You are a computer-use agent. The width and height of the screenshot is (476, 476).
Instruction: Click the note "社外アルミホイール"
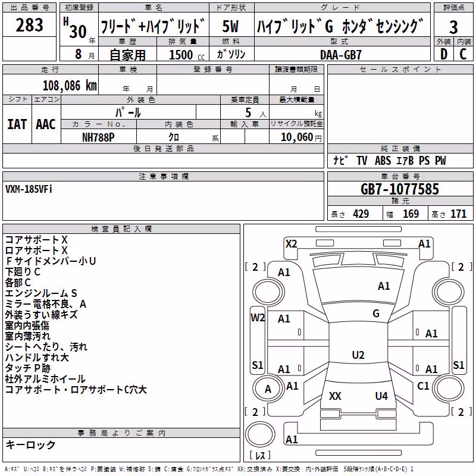coord(45,378)
